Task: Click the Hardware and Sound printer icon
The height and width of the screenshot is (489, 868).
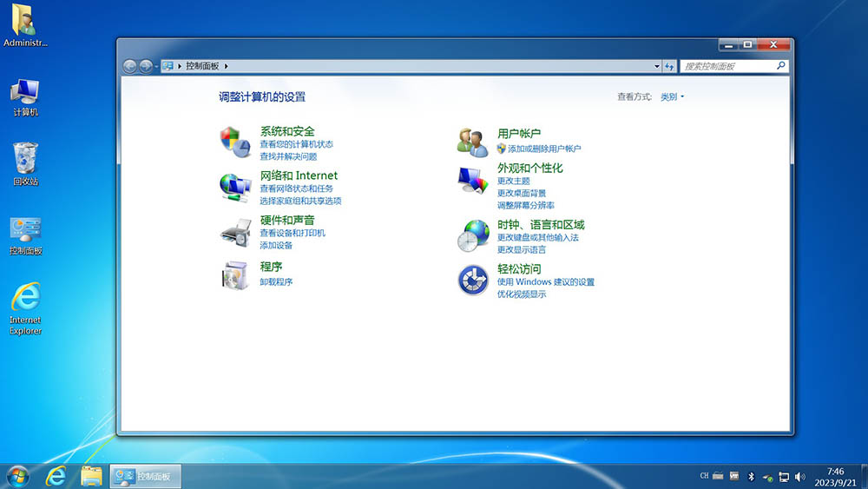Action: (x=234, y=232)
